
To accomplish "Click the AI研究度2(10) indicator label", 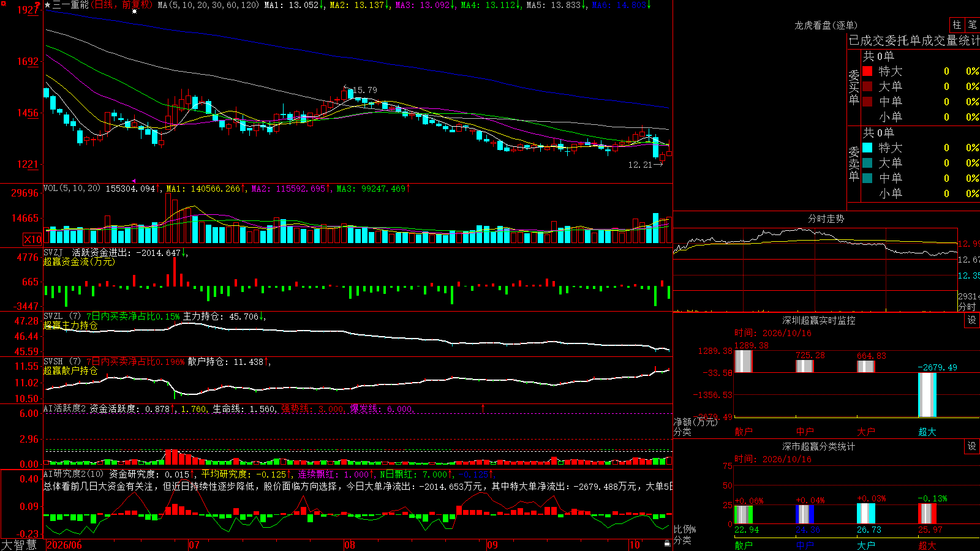I will 74,474.
